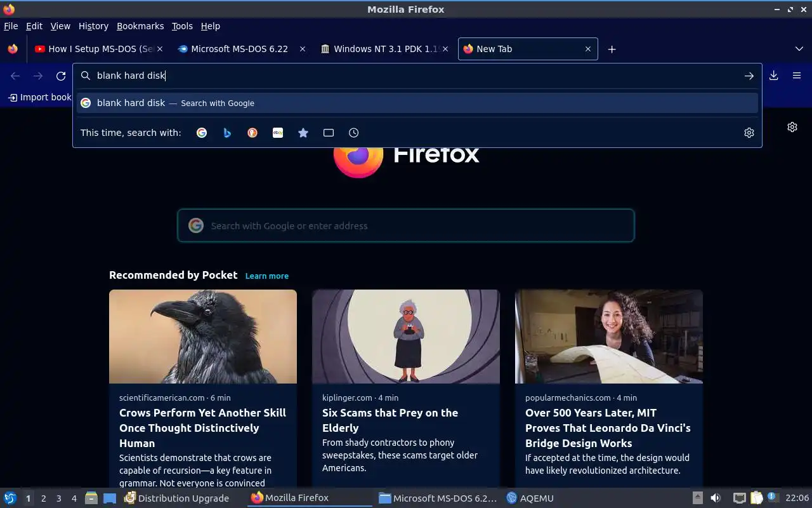Screen dimensions: 812x508
Task: Click the 22:06 clock in taskbar
Action: [x=797, y=498]
